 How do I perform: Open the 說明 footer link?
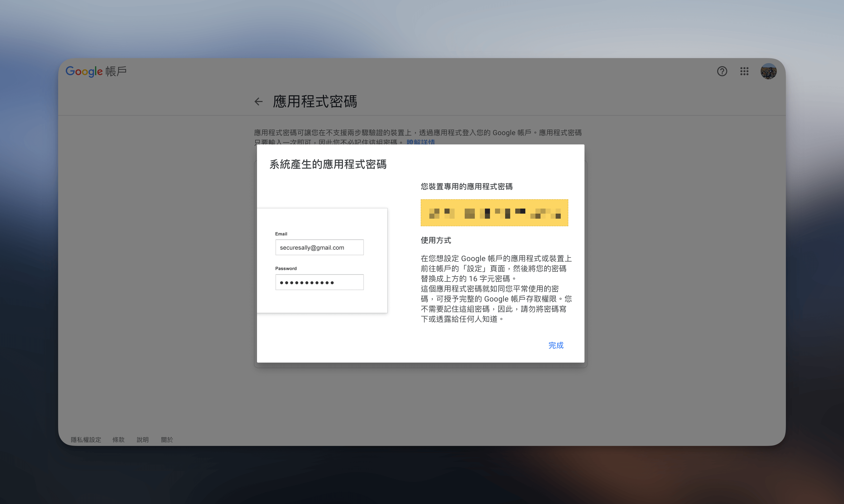pos(143,440)
